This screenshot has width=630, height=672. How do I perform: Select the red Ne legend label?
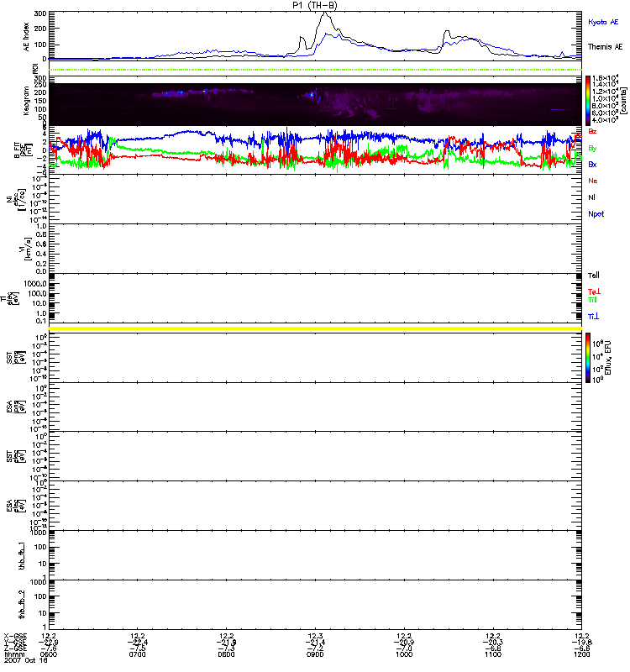[593, 181]
